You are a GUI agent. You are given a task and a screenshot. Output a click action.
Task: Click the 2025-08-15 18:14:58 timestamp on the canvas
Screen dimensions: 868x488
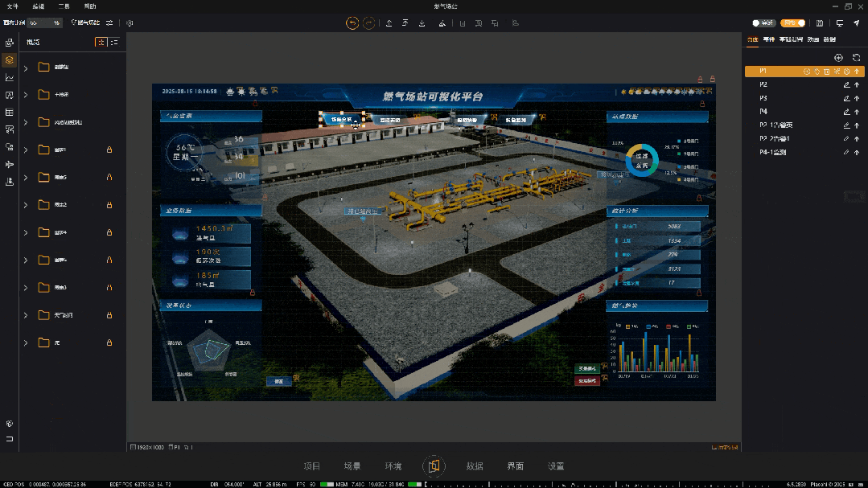pyautogui.click(x=189, y=92)
